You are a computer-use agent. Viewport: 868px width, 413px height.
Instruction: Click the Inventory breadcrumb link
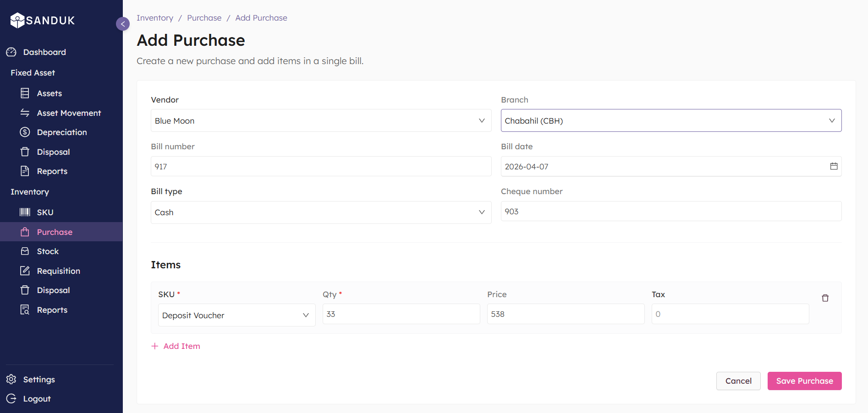pyautogui.click(x=155, y=17)
